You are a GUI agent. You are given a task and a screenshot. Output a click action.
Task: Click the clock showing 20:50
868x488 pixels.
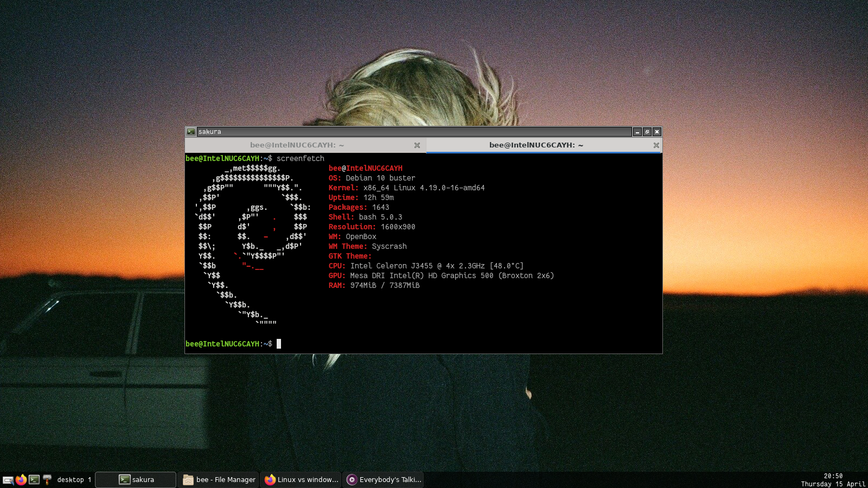point(833,476)
